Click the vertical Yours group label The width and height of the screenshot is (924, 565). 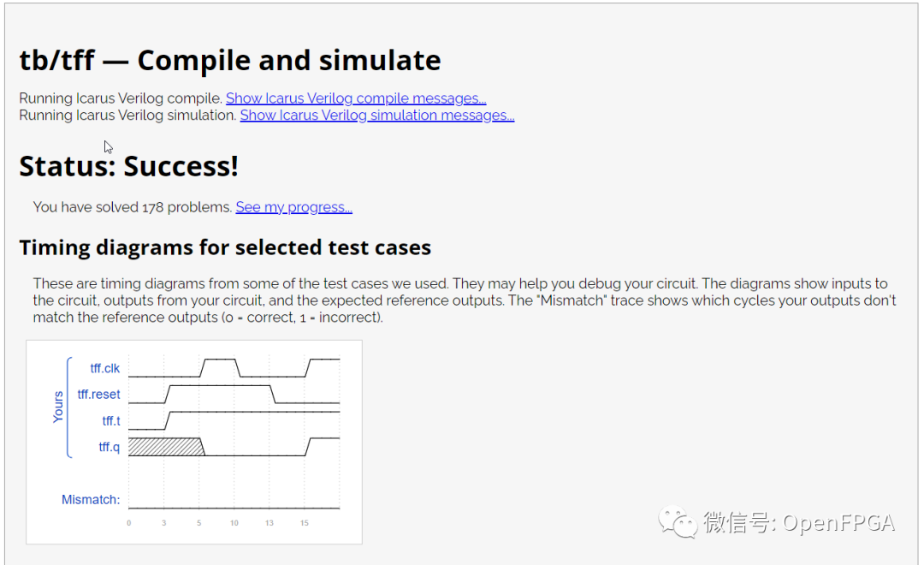pos(58,407)
